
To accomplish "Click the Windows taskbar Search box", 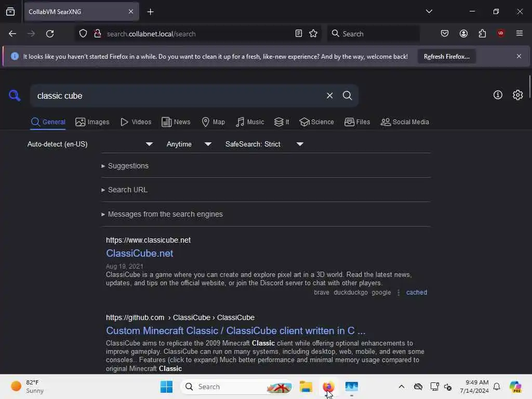I will 236,387.
